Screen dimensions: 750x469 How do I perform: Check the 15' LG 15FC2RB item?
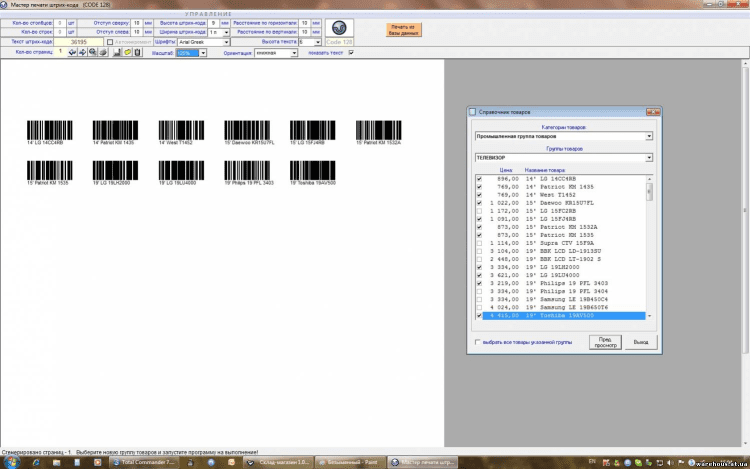479,211
